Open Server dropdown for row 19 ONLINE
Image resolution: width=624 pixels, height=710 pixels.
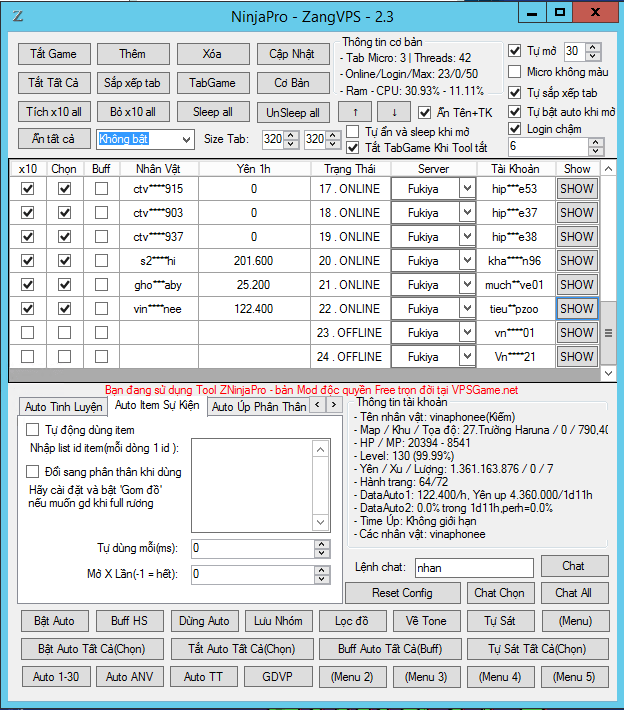467,236
